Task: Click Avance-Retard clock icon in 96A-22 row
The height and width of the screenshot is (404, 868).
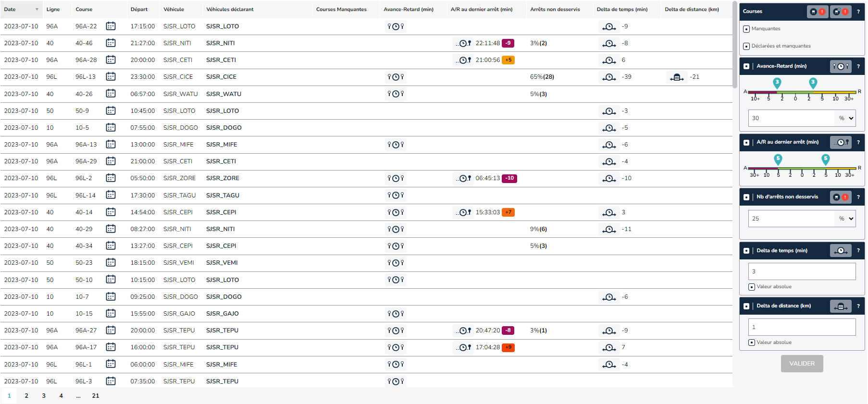Action: pos(396,26)
